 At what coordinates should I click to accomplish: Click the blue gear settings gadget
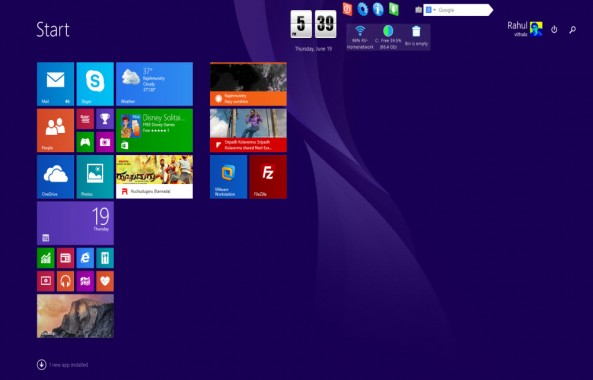[x=363, y=9]
